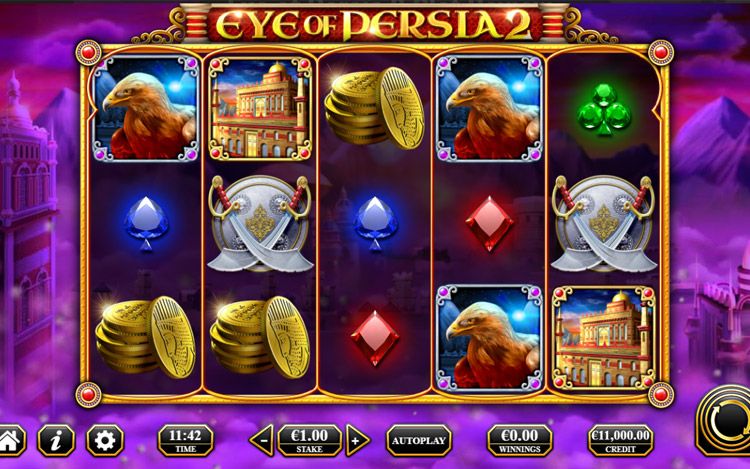This screenshot has width=750, height=469.
Task: Increase stake with plus arrow
Action: click(357, 440)
